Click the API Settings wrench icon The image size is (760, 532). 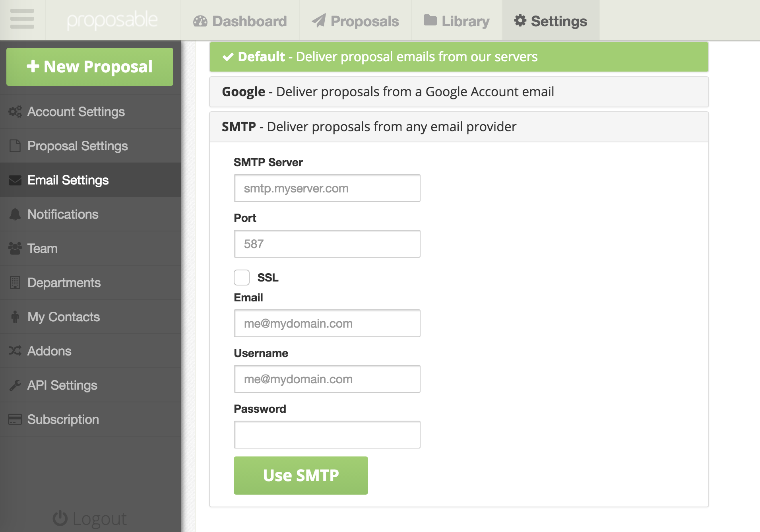point(15,385)
